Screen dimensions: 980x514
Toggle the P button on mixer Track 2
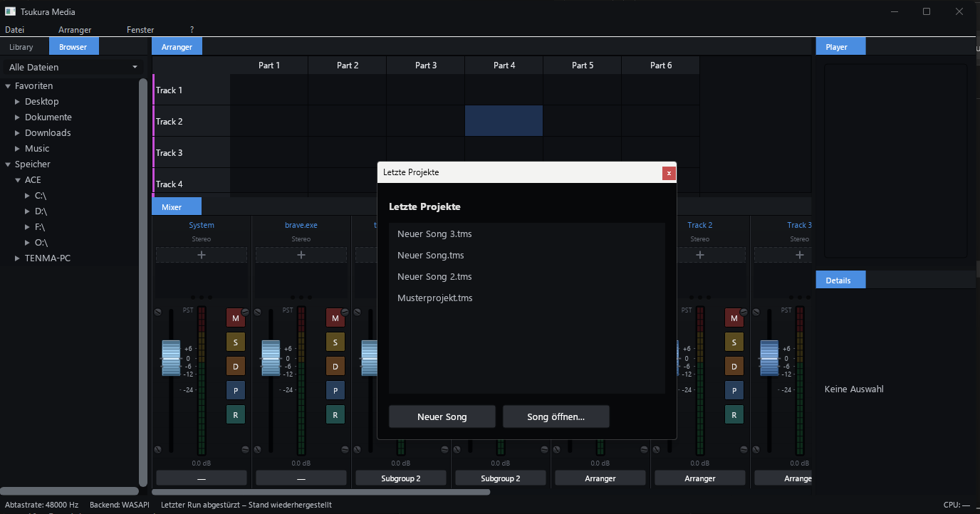point(734,390)
